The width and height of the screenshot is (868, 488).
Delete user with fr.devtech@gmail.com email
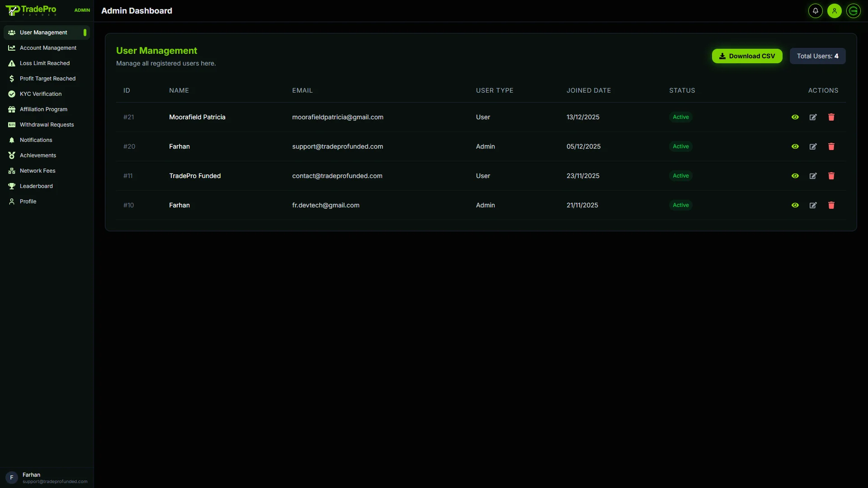[831, 205]
